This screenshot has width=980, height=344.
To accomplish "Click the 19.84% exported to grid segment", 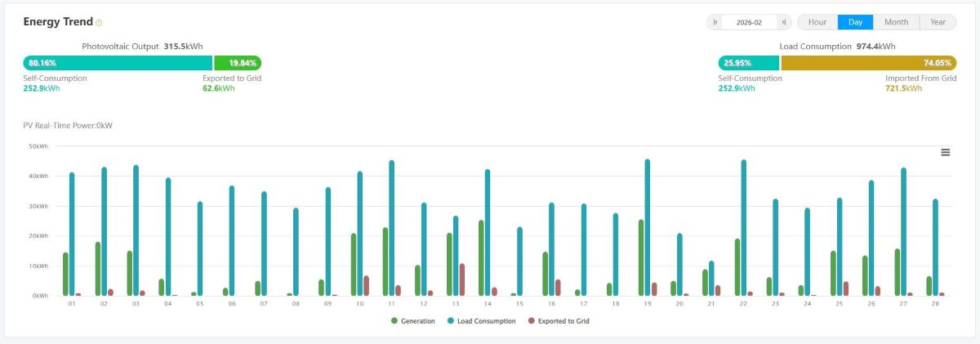I will click(238, 63).
